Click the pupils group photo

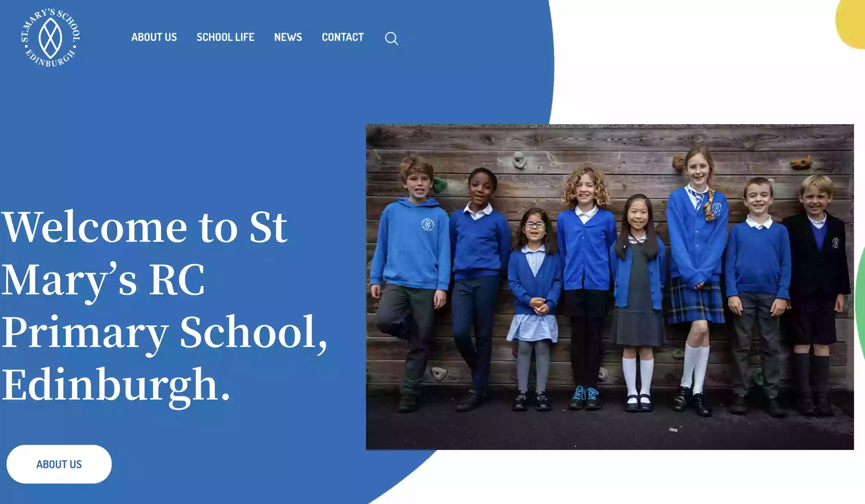point(610,287)
